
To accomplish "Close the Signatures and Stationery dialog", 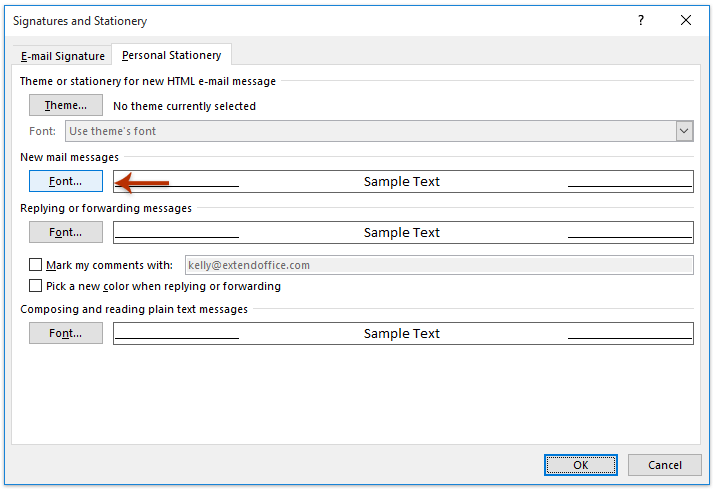I will click(685, 20).
